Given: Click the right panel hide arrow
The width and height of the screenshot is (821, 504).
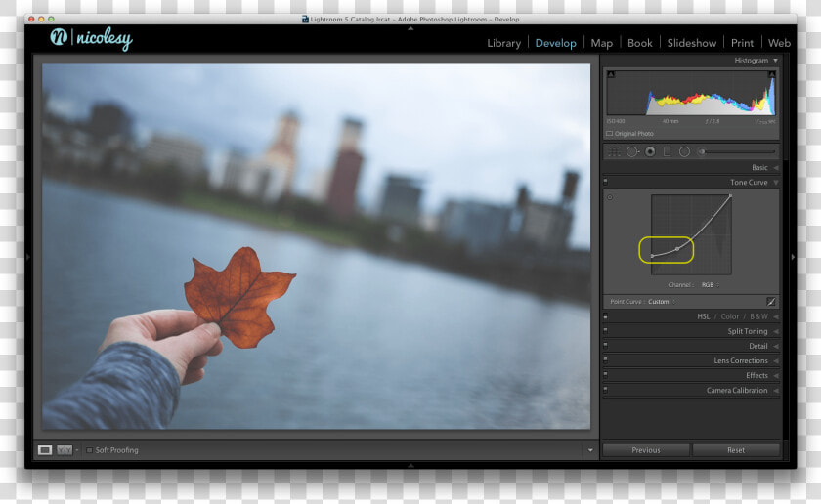Looking at the screenshot, I should coord(793,257).
